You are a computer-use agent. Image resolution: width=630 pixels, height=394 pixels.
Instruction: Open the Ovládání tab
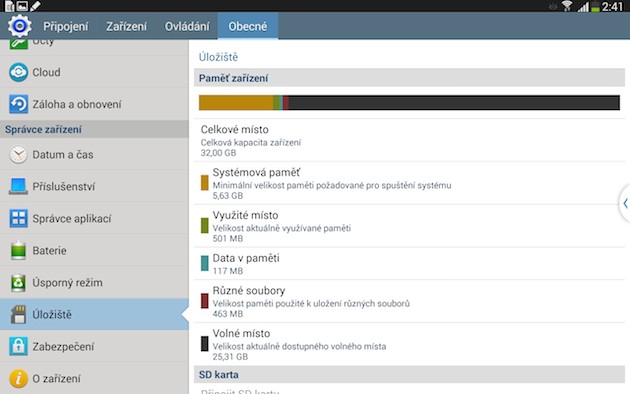point(187,27)
